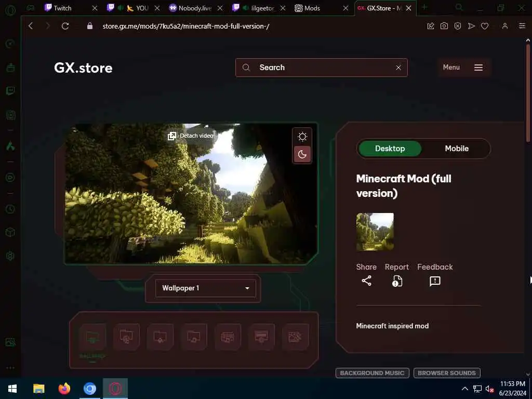
Task: Open the profile account icon
Action: (x=505, y=26)
